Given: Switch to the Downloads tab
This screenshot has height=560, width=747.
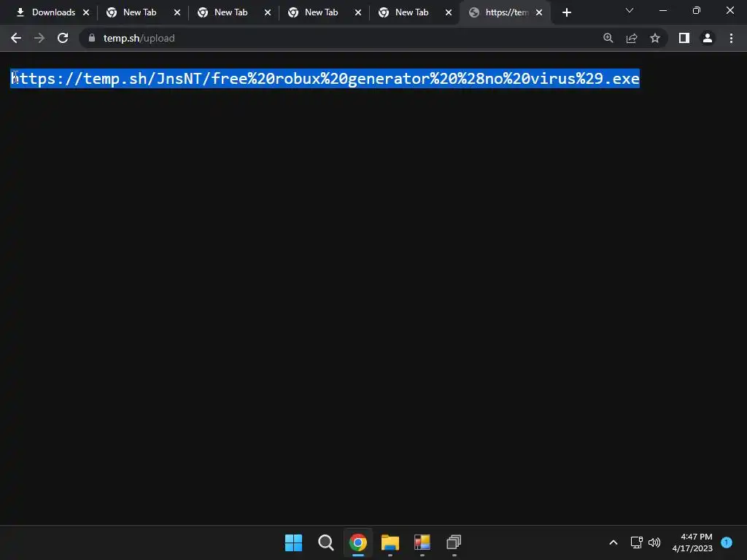Looking at the screenshot, I should pyautogui.click(x=46, y=12).
